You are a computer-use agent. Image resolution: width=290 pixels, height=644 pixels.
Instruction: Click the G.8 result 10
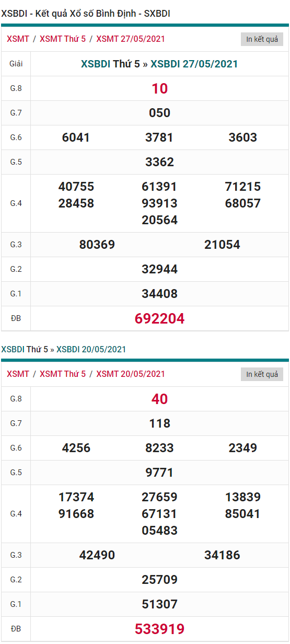pos(159,88)
